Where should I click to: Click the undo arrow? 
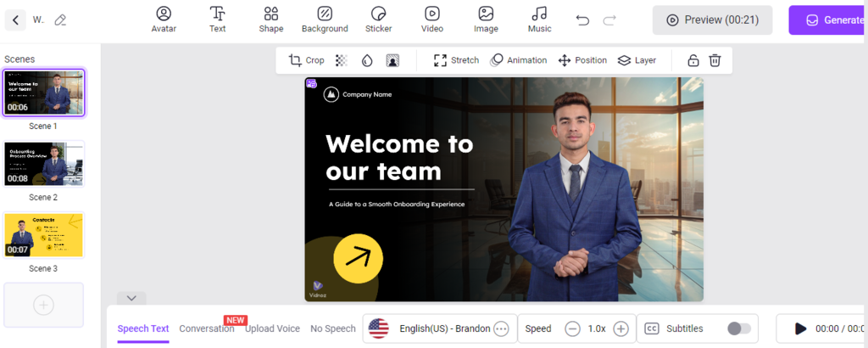582,20
